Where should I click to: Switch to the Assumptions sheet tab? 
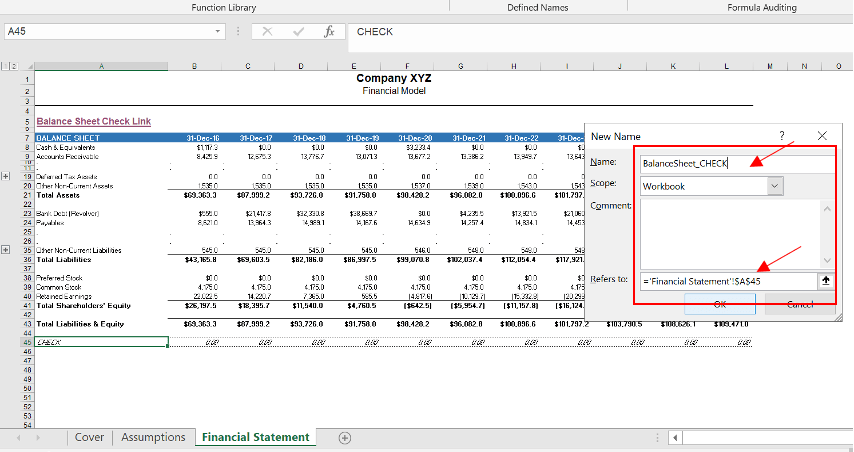(x=153, y=437)
